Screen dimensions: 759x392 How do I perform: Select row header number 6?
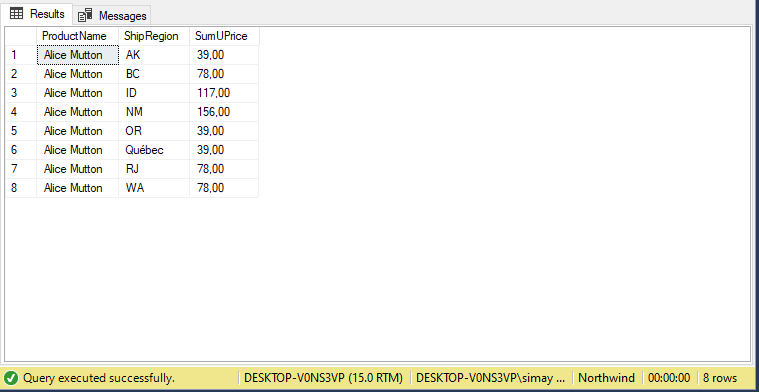tap(21, 150)
